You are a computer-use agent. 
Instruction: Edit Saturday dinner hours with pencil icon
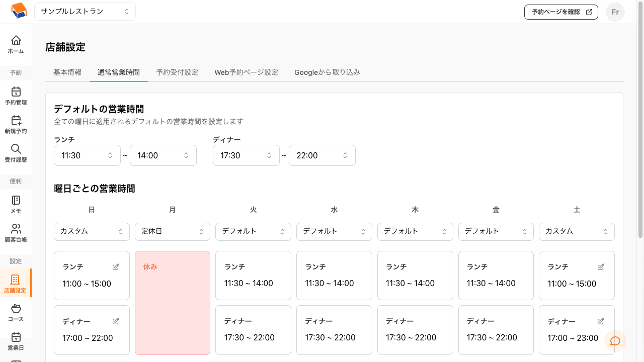pyautogui.click(x=601, y=321)
